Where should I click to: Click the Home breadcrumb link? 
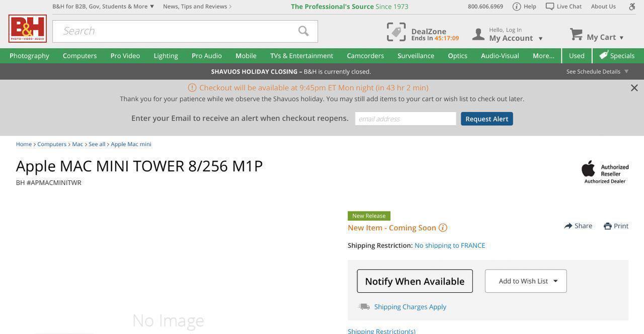click(24, 144)
